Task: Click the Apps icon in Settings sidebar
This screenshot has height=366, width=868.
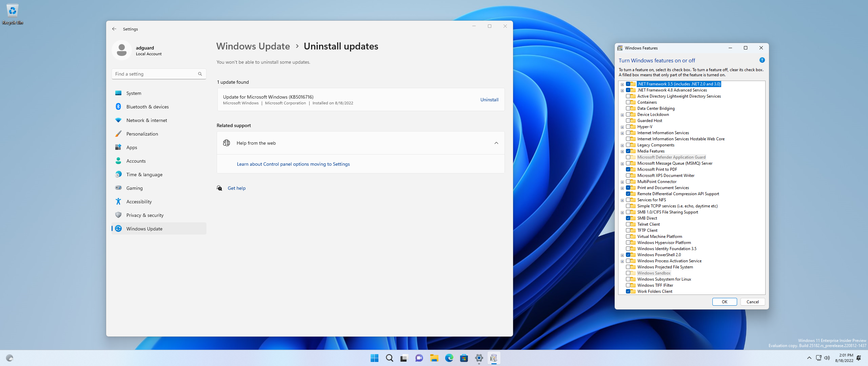Action: (118, 147)
